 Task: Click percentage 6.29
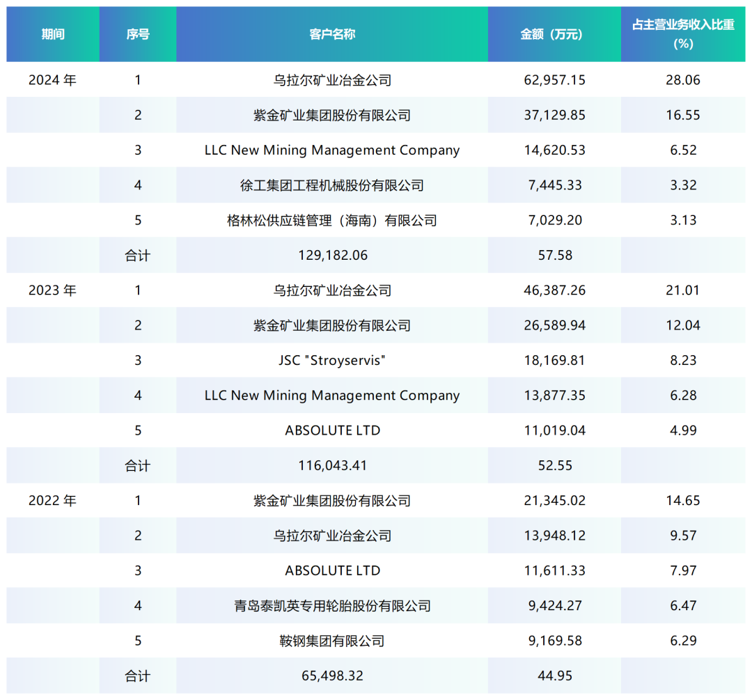(x=683, y=641)
